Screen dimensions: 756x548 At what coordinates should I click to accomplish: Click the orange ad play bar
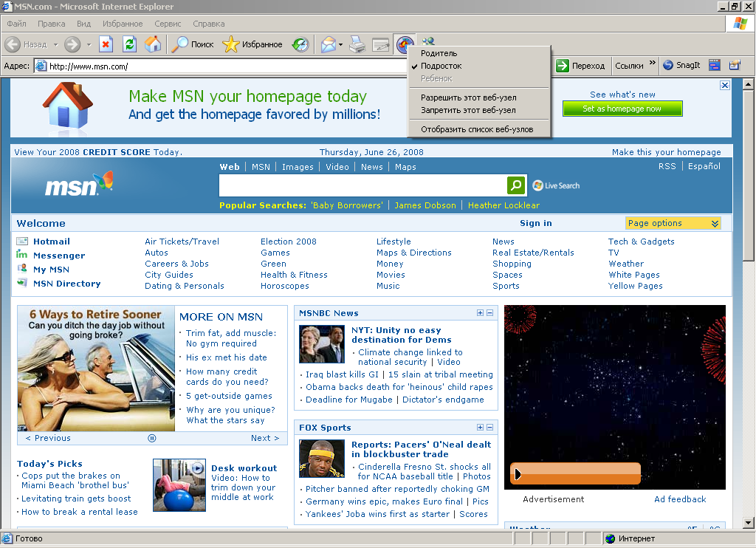(x=575, y=473)
